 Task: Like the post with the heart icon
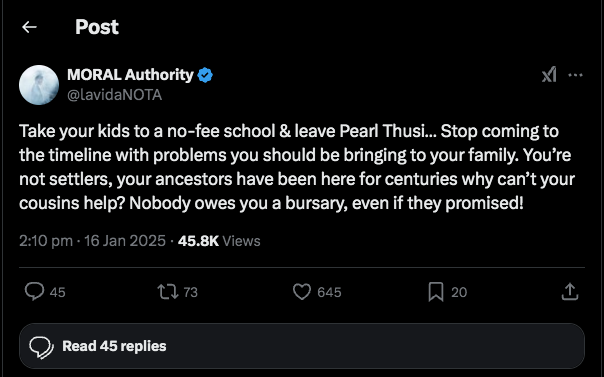302,292
